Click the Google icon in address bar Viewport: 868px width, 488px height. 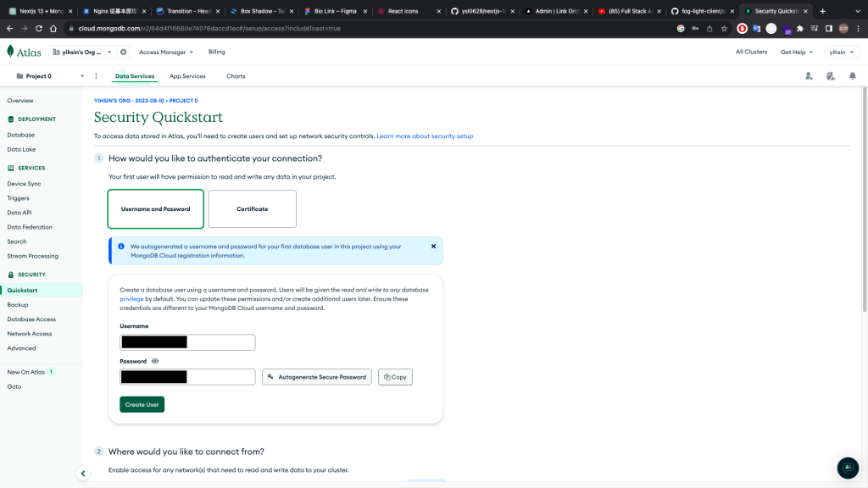tap(681, 29)
